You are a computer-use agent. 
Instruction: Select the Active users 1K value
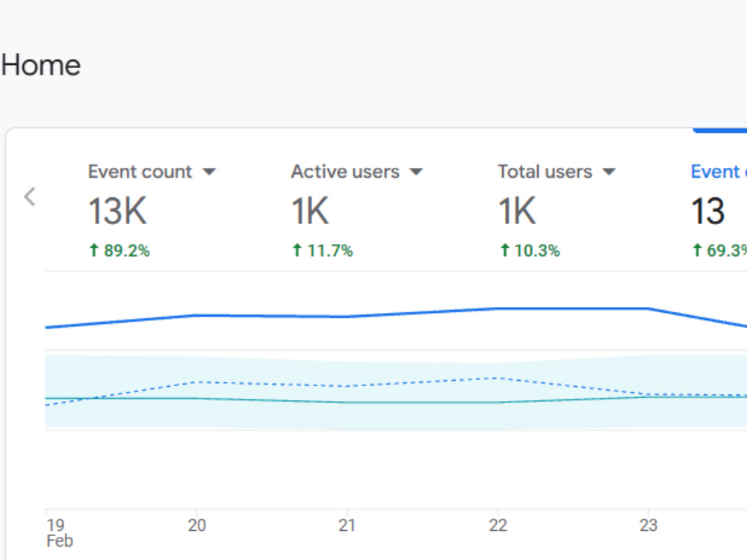[x=310, y=211]
